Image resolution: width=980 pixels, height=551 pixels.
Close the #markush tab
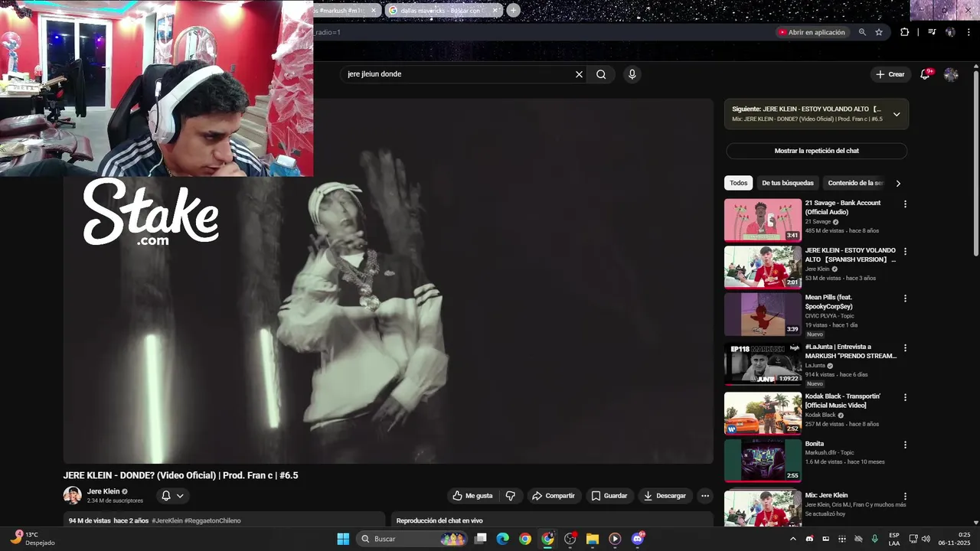pos(374,10)
